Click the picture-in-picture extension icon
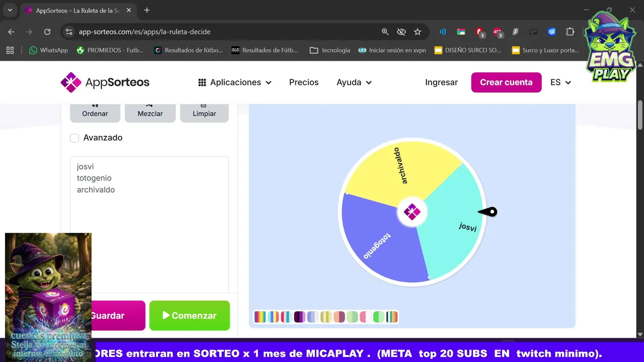Image resolution: width=644 pixels, height=362 pixels. coord(533,32)
